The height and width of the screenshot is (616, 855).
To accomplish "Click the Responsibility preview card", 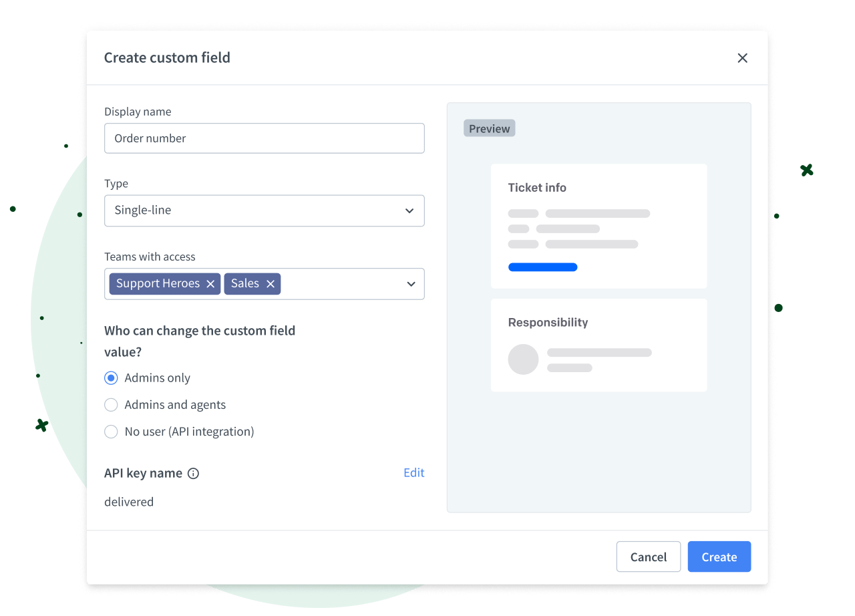I will [x=598, y=345].
